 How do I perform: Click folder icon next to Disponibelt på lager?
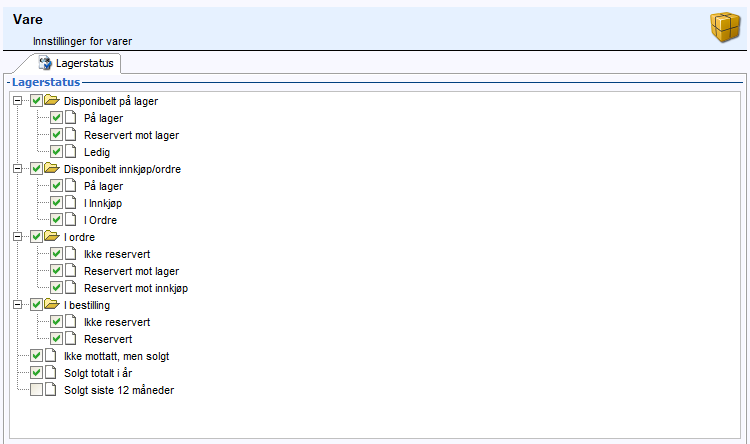(x=52, y=100)
